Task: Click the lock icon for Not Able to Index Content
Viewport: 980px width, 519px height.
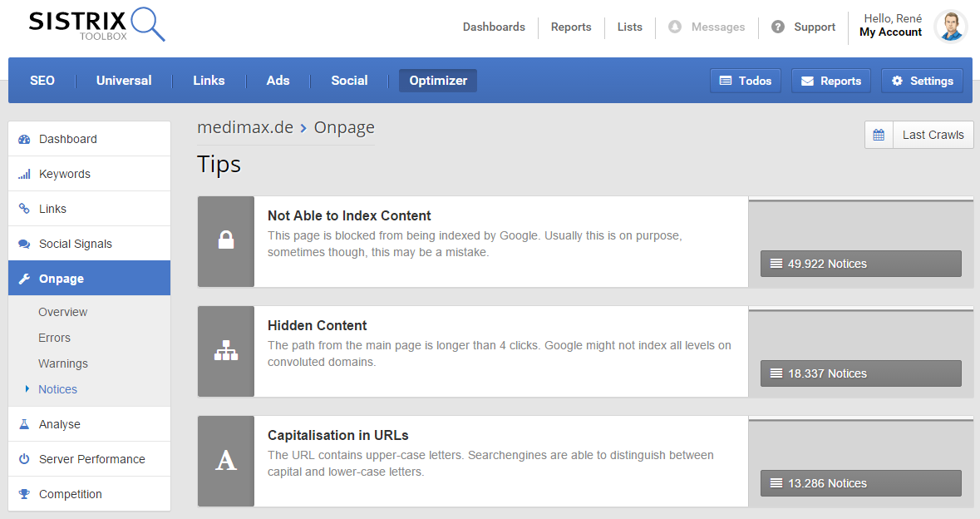Action: (225, 241)
